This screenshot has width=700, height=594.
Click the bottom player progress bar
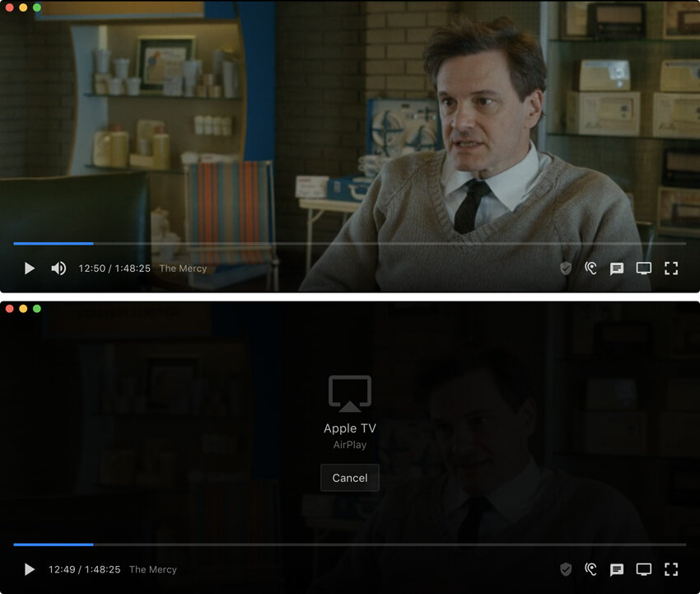349,545
